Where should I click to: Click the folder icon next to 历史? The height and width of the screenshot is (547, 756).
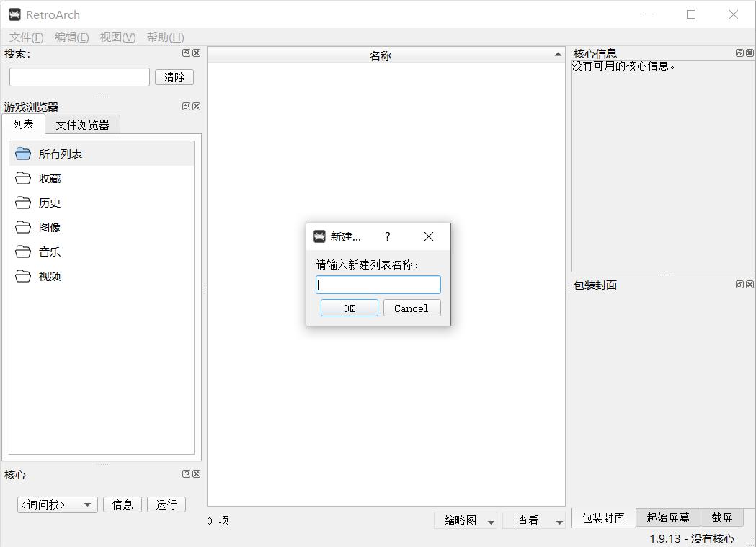point(22,203)
